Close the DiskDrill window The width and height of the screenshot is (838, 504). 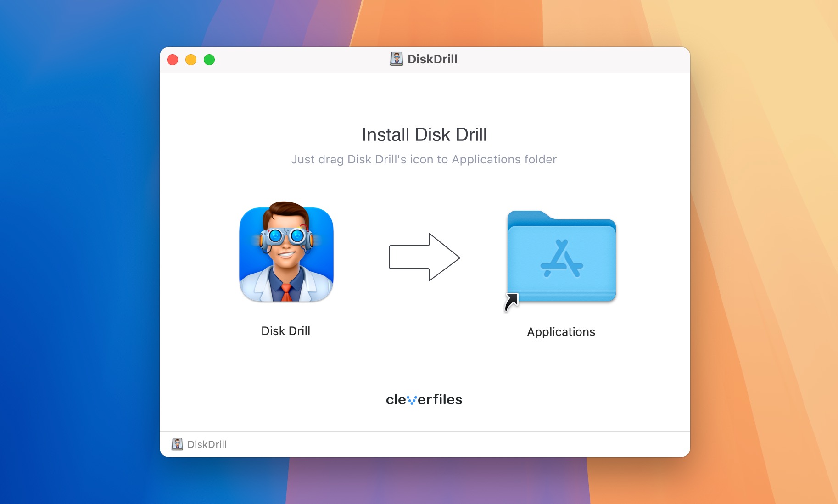click(x=173, y=60)
